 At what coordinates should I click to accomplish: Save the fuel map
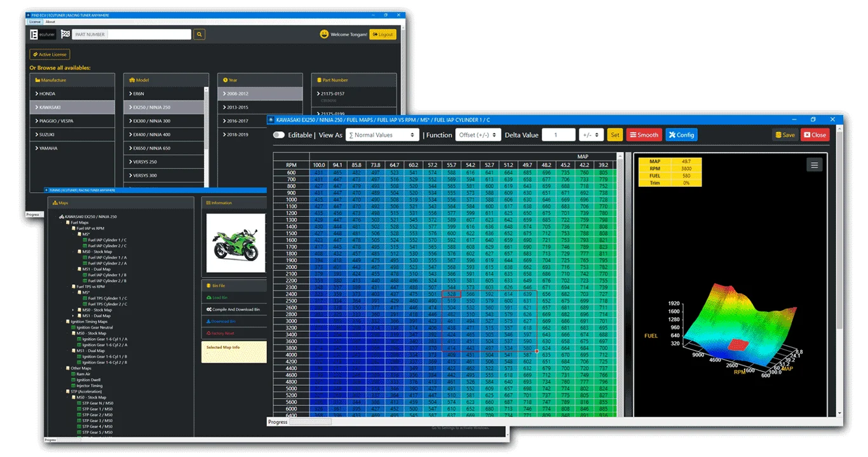point(785,135)
